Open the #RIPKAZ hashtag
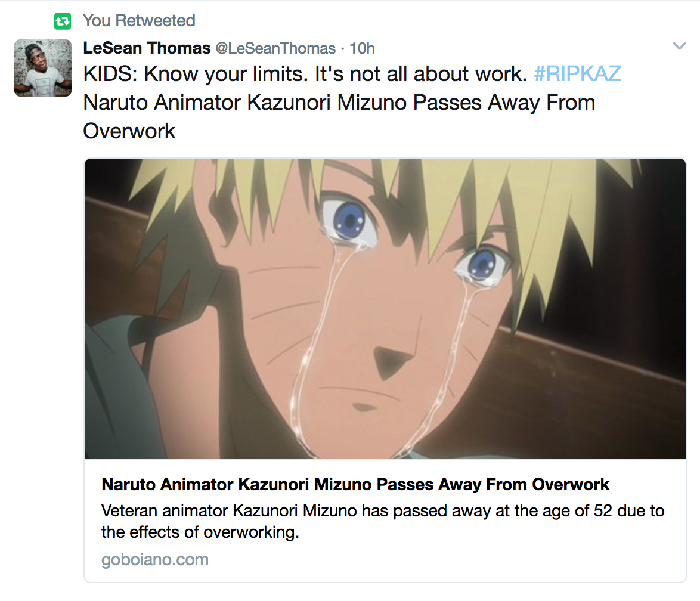The width and height of the screenshot is (700, 601). point(577,74)
